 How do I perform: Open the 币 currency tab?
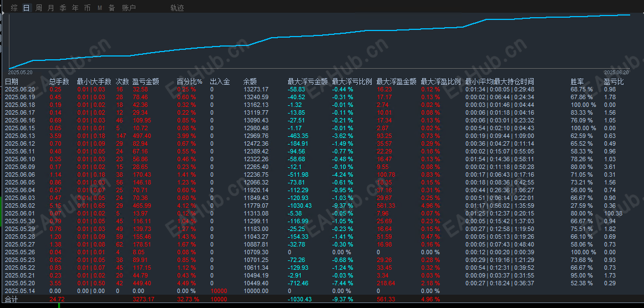point(87,8)
